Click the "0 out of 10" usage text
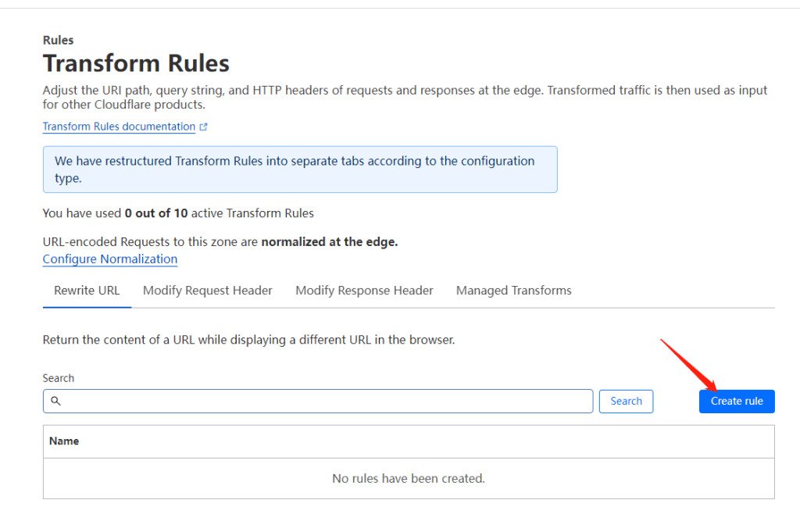The height and width of the screenshot is (532, 800). (155, 213)
